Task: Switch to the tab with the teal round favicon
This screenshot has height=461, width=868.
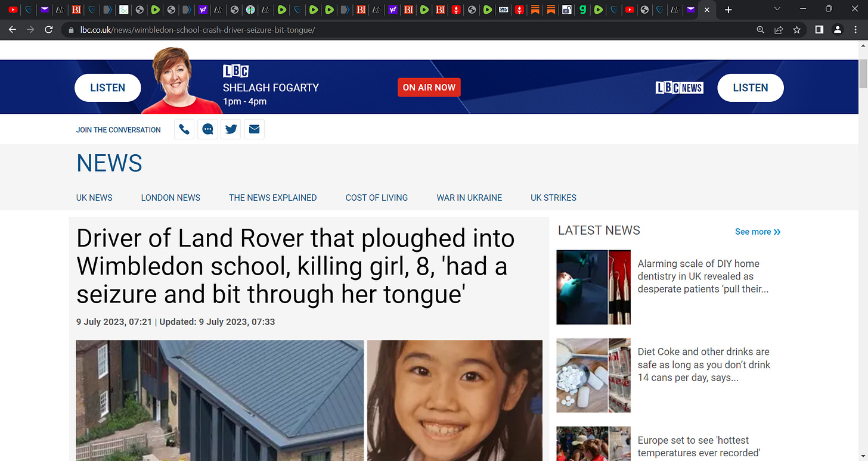Action: tap(250, 10)
